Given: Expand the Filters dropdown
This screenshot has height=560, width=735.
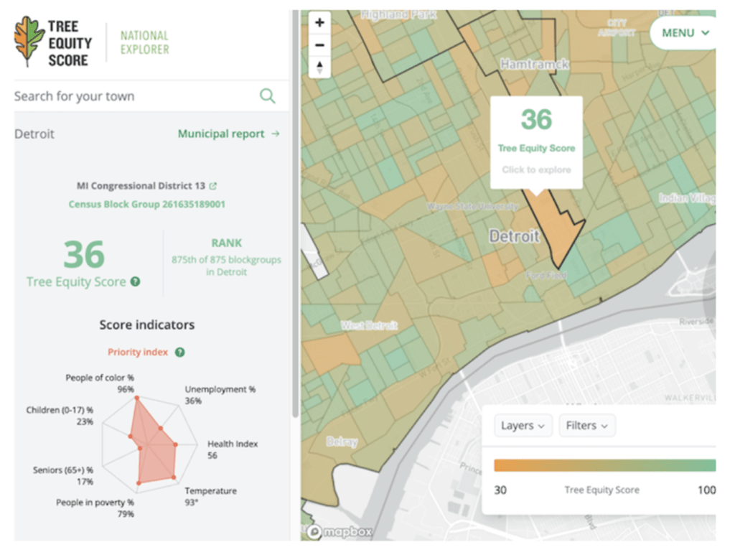Looking at the screenshot, I should click(586, 426).
